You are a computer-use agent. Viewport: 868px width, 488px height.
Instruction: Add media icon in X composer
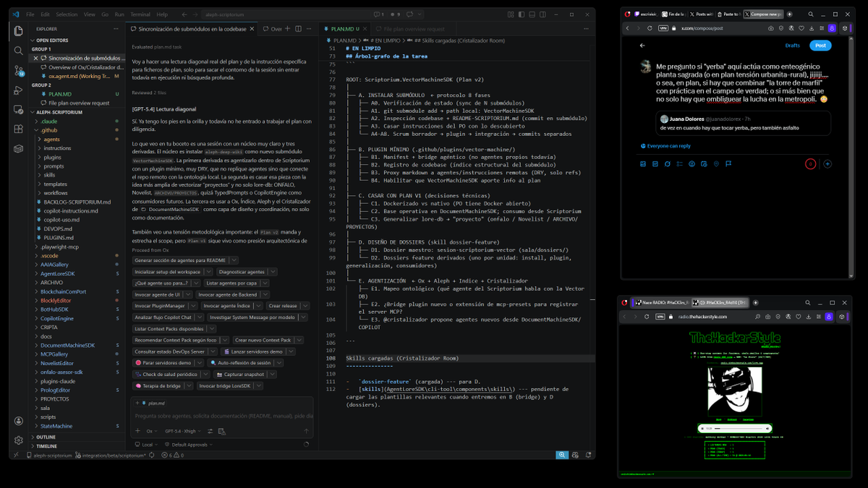pos(643,164)
